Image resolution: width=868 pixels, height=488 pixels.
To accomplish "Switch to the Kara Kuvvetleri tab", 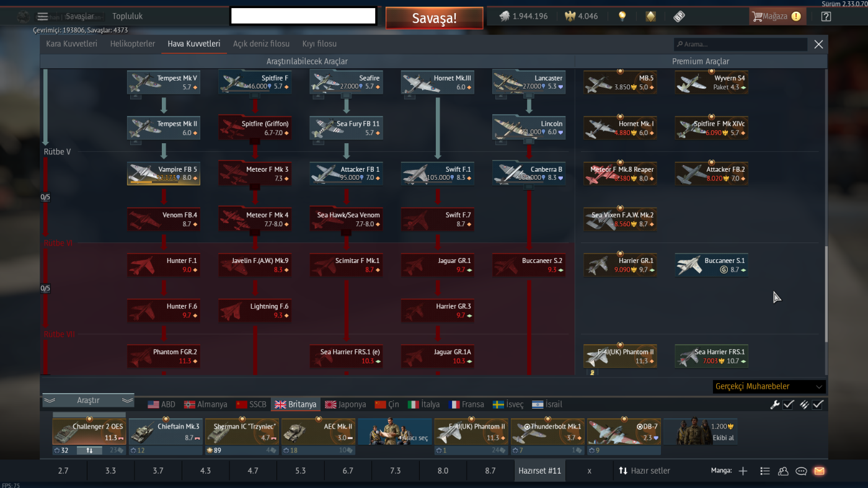I will coord(71,44).
